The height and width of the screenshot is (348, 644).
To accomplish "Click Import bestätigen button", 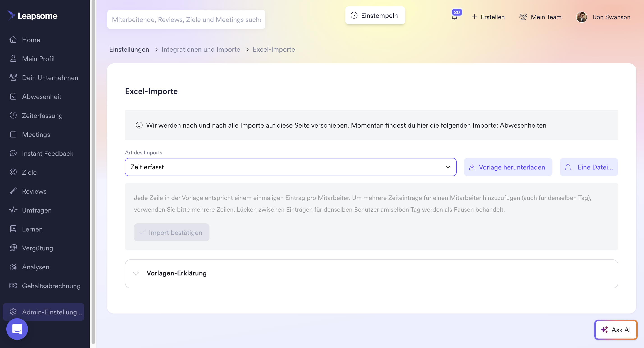I will tap(172, 232).
